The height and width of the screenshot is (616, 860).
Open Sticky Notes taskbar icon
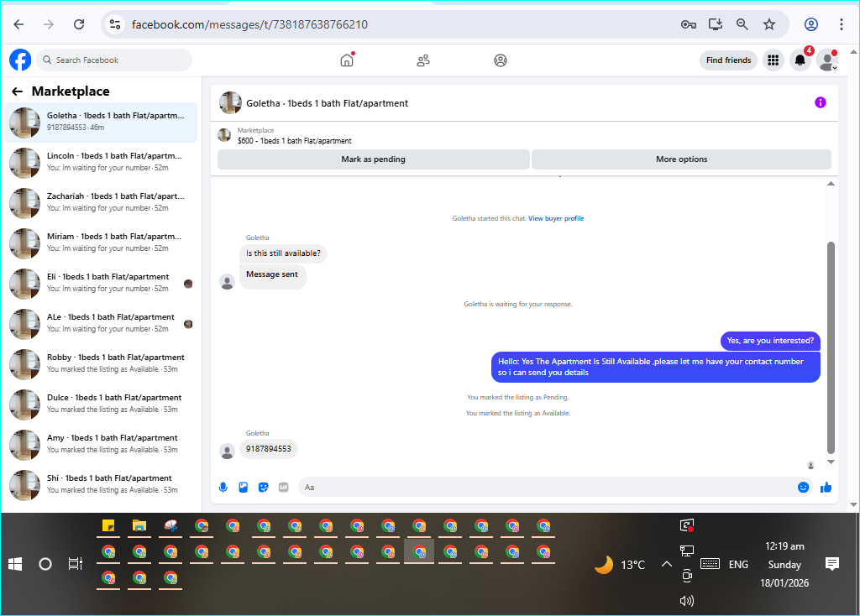coord(108,526)
